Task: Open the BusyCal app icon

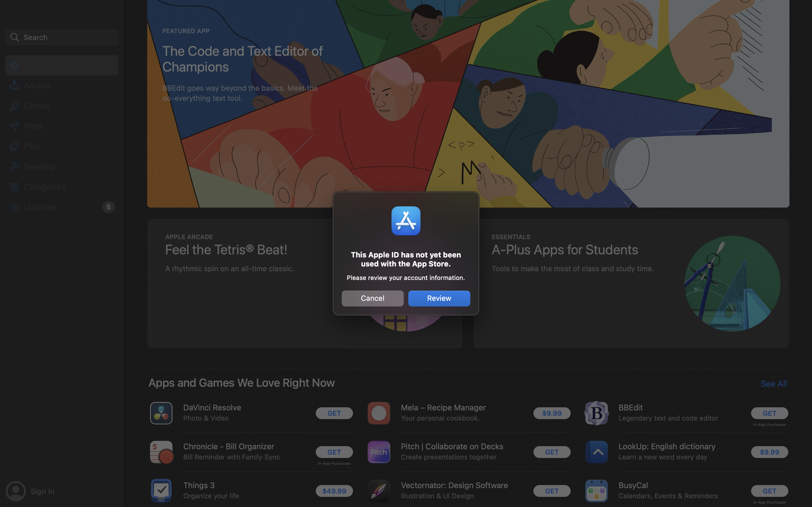Action: point(596,491)
